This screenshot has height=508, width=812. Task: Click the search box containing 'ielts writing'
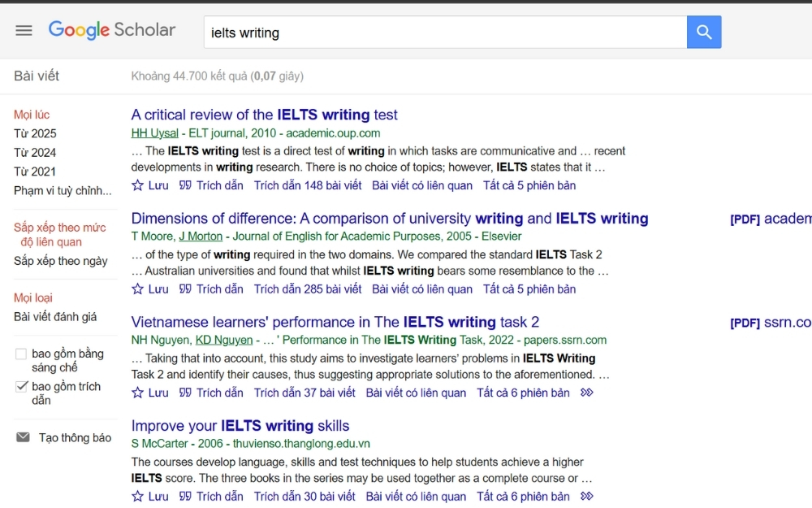[x=444, y=33]
